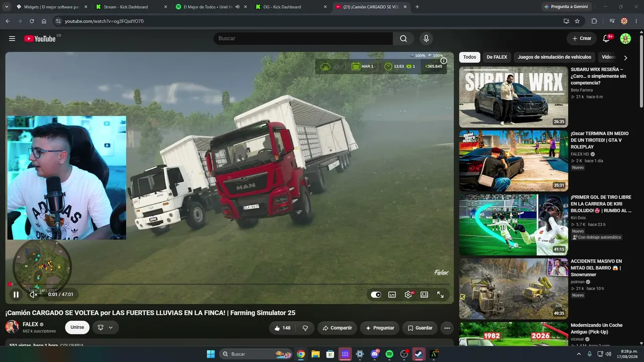Pause the video
The width and height of the screenshot is (644, 362).
tap(16, 295)
